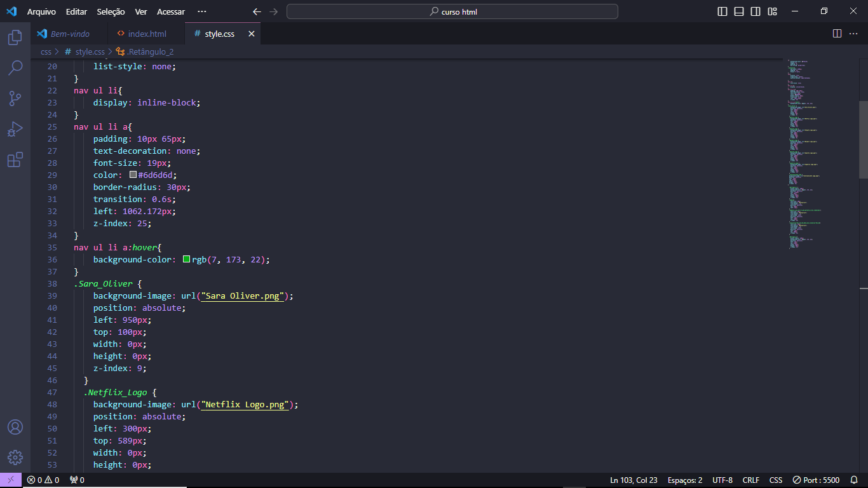This screenshot has height=488, width=868.
Task: Split the editor to the right
Action: [x=837, y=34]
